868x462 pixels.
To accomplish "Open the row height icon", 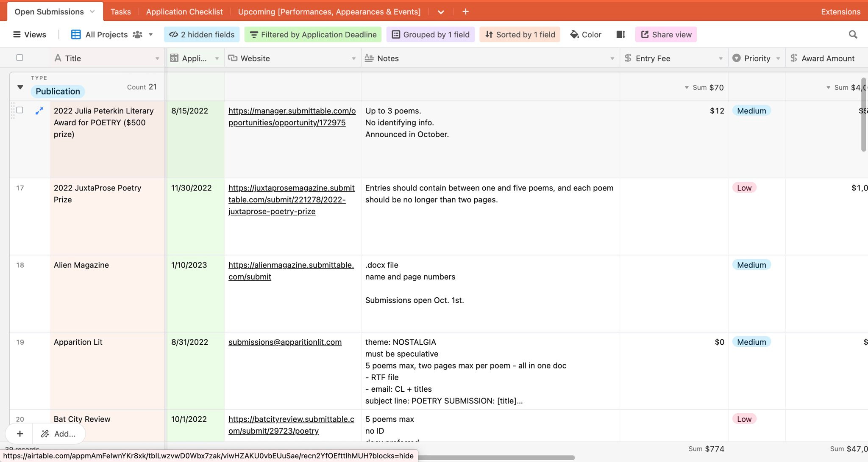I will [x=620, y=34].
